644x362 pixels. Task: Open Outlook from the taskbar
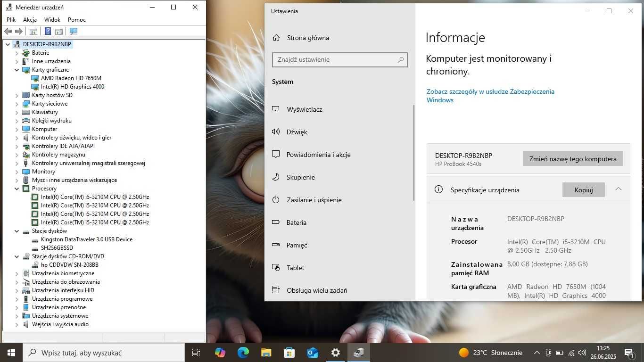(312, 353)
